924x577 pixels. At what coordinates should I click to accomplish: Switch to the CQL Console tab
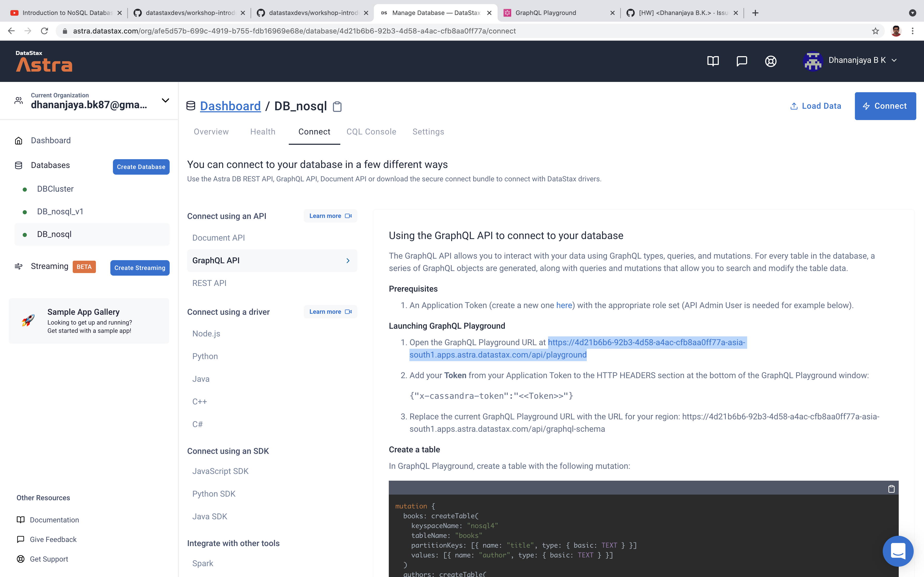(371, 132)
